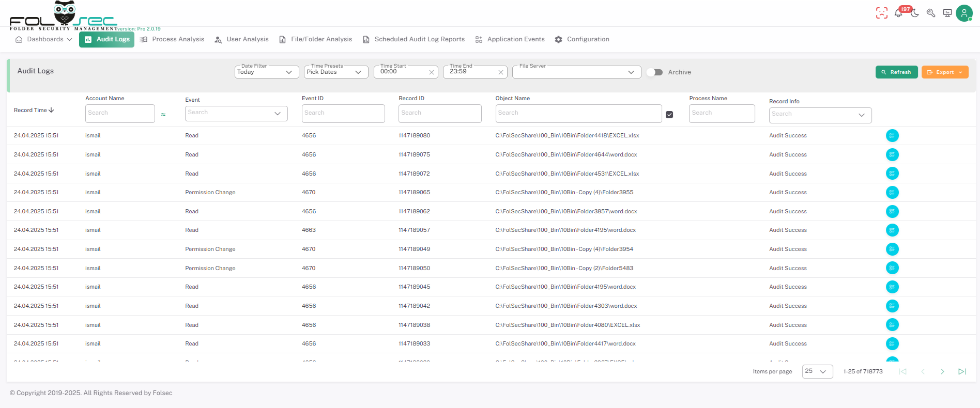Switch to dark mode with moon icon
Viewport: 980px width, 408px height.
coord(915,13)
